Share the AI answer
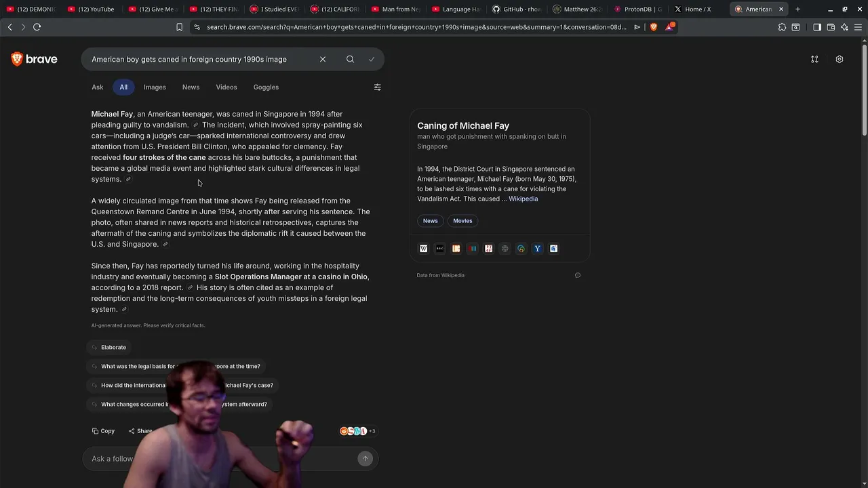Image resolution: width=868 pixels, height=488 pixels. [x=140, y=431]
